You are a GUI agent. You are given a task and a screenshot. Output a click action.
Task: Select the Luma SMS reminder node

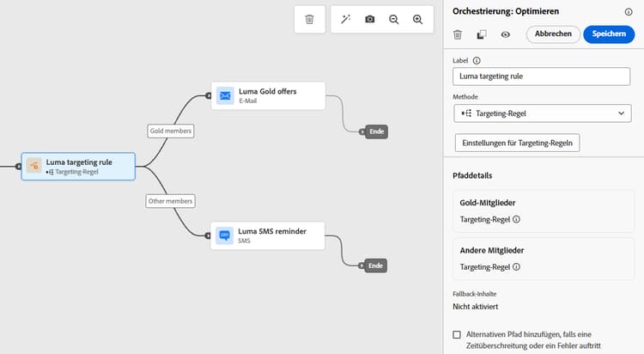(x=268, y=235)
